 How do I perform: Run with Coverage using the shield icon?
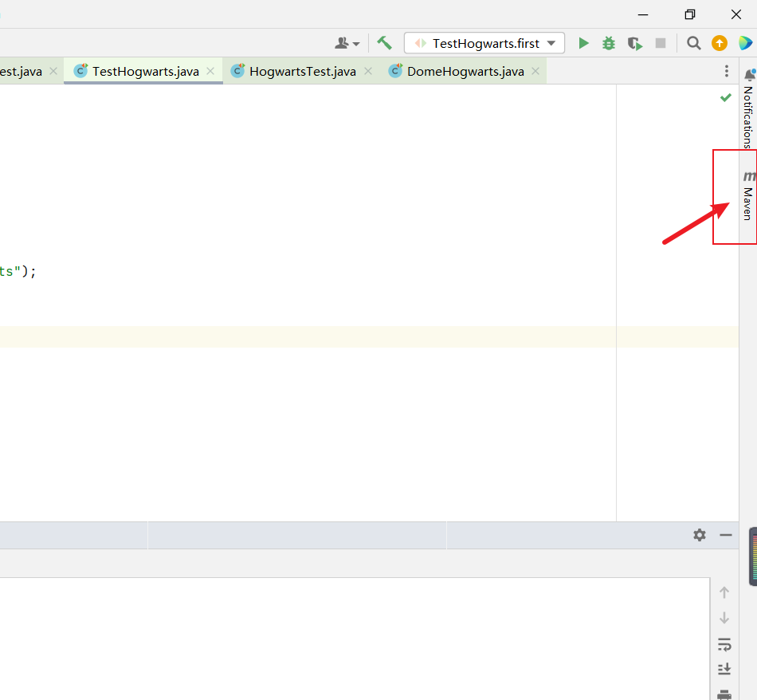click(634, 43)
